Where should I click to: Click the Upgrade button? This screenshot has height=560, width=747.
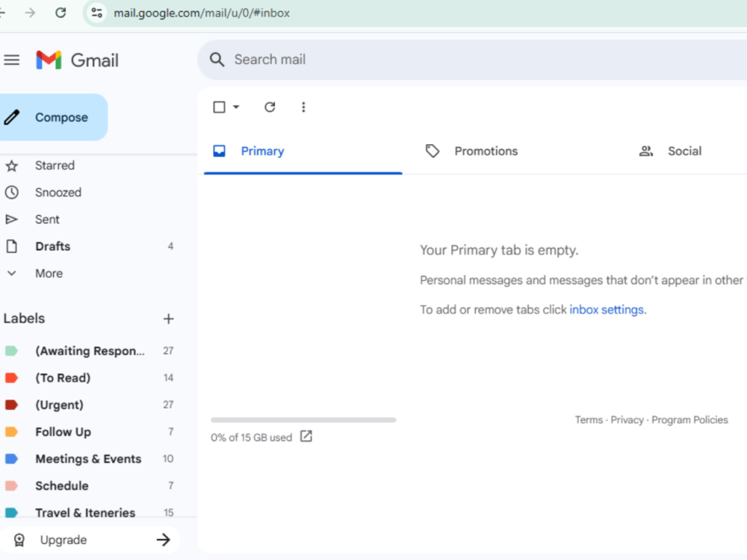(x=90, y=540)
